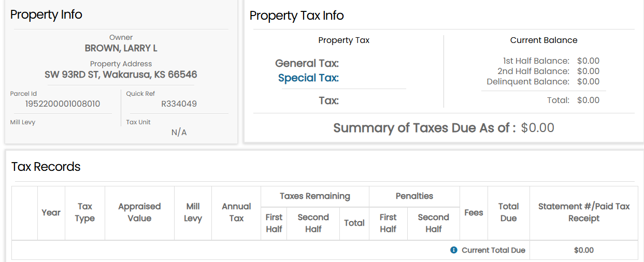Click the Year column header

coord(51,212)
